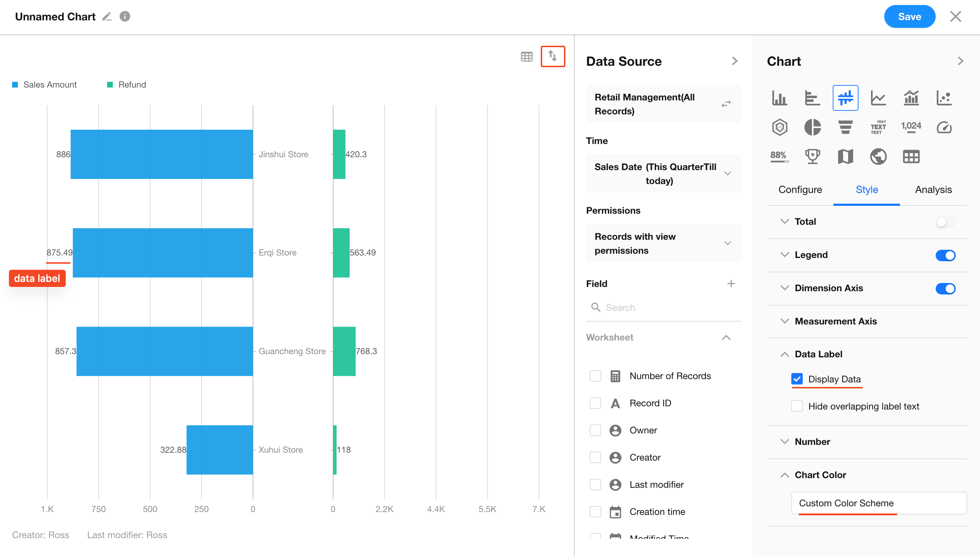
Task: Click the pencil icon to rename chart
Action: 107,17
